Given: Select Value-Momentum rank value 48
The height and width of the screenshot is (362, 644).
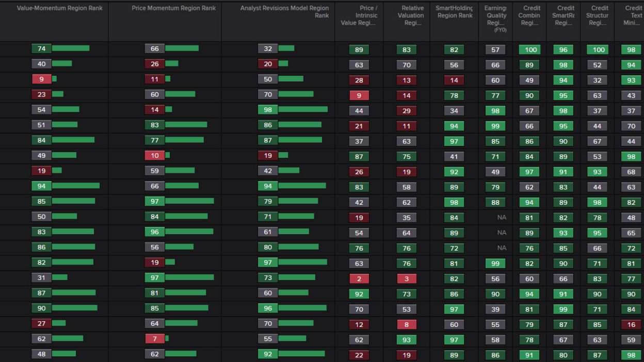Looking at the screenshot, I should (x=41, y=354).
